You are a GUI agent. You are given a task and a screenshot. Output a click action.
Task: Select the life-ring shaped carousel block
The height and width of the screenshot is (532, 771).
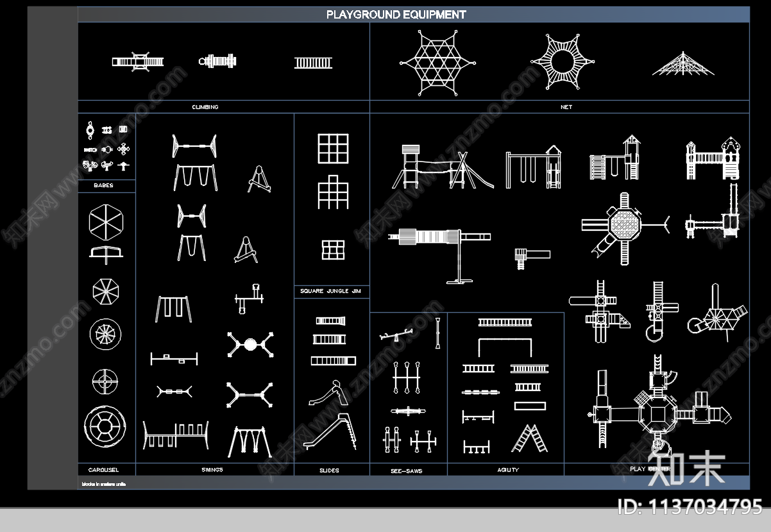coord(105,426)
